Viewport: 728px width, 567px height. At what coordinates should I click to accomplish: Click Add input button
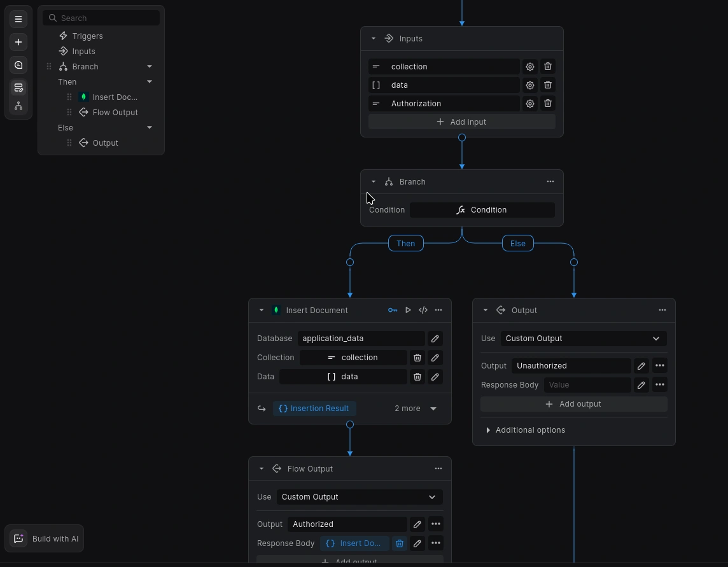pyautogui.click(x=462, y=122)
